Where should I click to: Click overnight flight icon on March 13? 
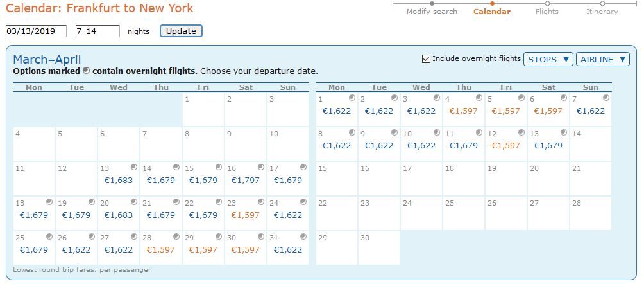pyautogui.click(x=134, y=167)
